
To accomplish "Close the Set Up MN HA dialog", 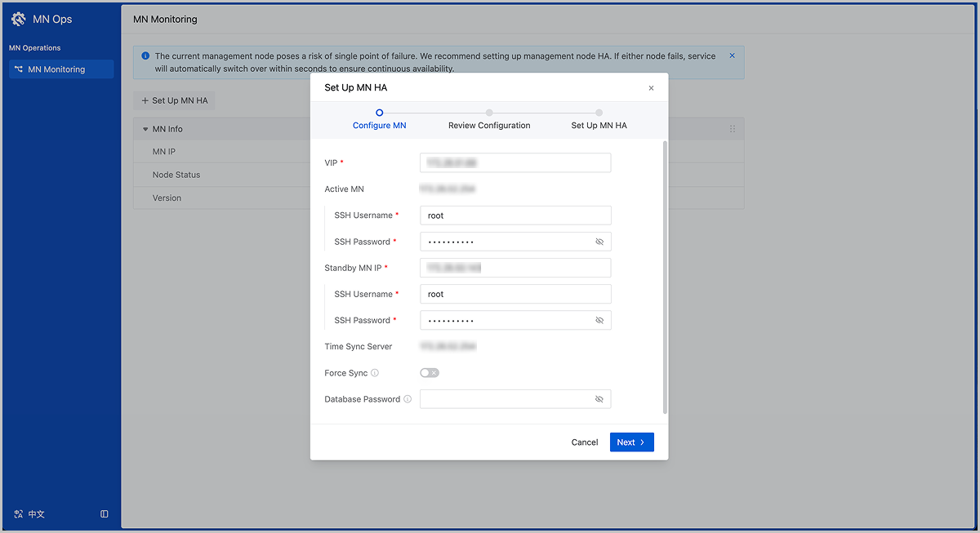I will (x=651, y=88).
